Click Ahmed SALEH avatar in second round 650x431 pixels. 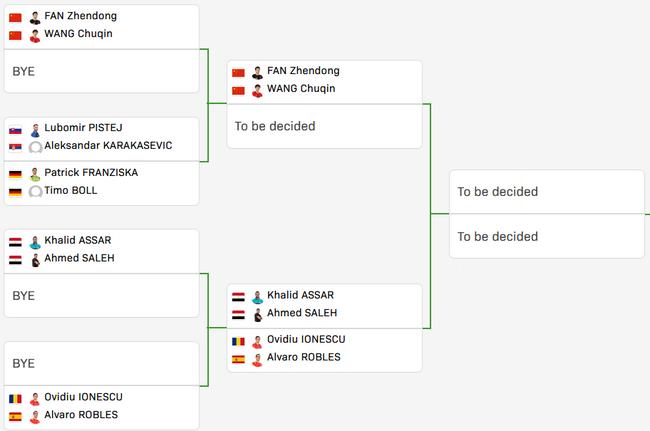[257, 315]
